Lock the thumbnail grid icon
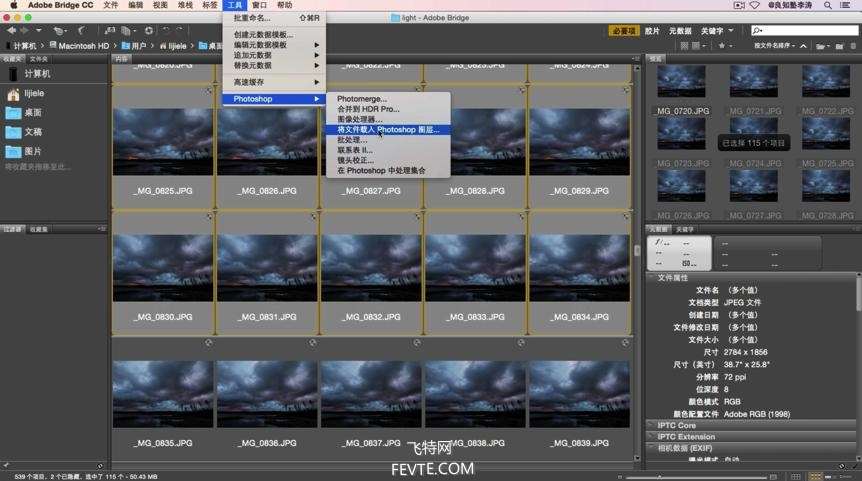This screenshot has width=862, height=481. (796, 477)
